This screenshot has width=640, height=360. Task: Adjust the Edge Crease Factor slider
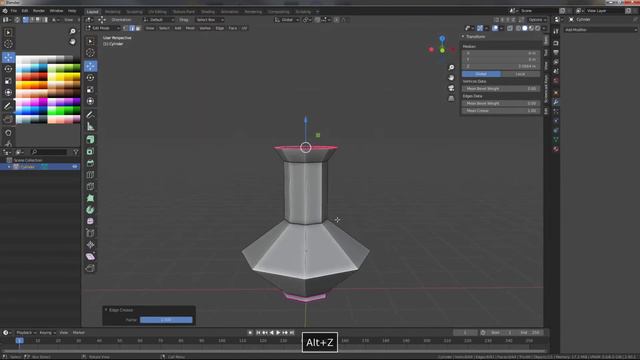[166, 320]
